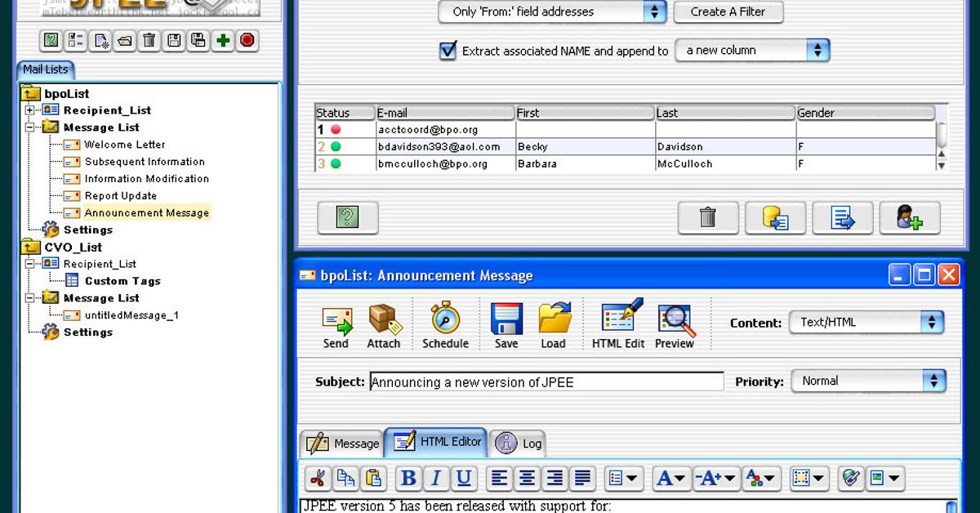The image size is (980, 513).
Task: Open help from the left toolbar
Action: pyautogui.click(x=51, y=40)
